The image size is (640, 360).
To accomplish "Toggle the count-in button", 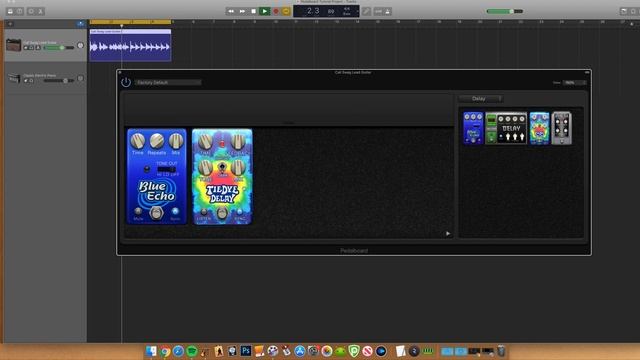I will click(378, 11).
